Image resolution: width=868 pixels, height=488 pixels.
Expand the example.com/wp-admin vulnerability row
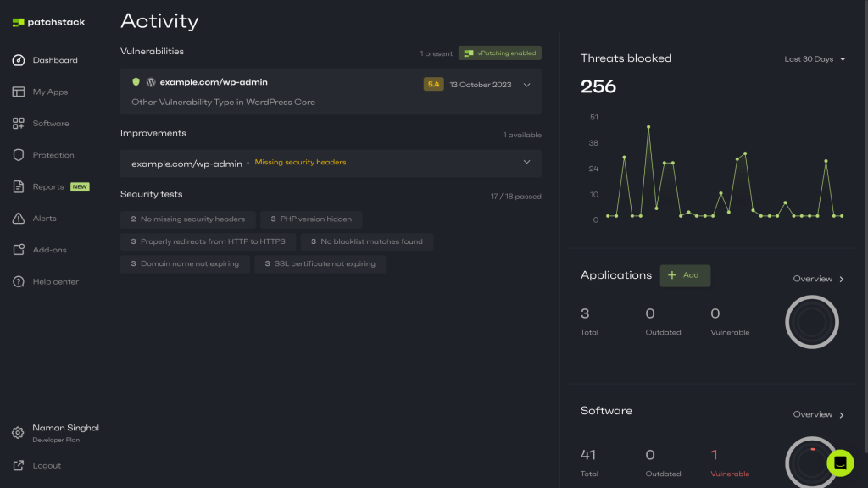coord(526,85)
